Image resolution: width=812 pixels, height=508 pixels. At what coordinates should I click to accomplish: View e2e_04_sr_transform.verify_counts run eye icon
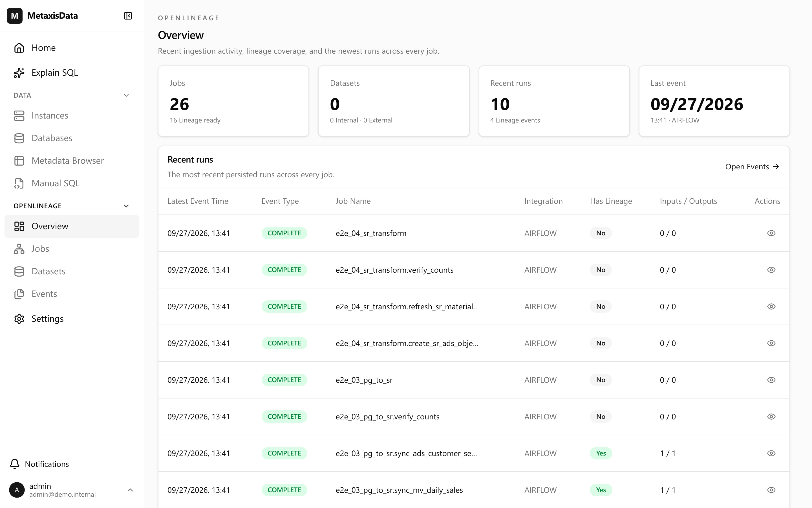(771, 270)
